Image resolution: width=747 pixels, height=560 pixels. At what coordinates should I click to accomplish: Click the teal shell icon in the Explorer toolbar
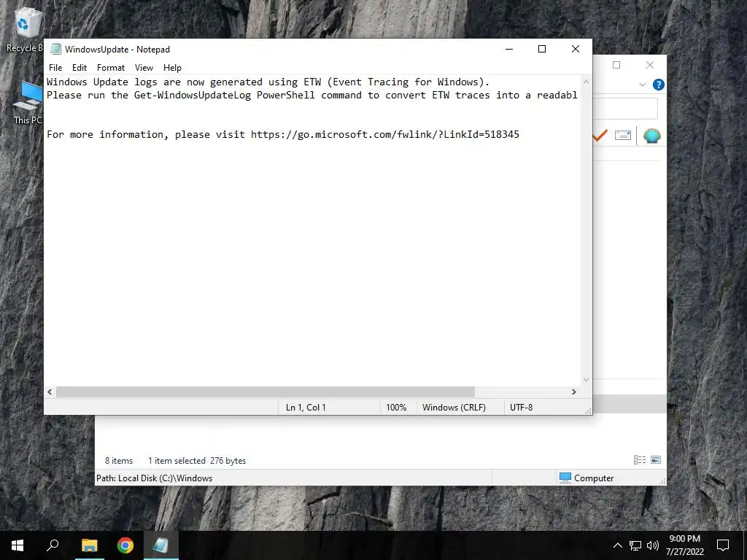pyautogui.click(x=651, y=136)
